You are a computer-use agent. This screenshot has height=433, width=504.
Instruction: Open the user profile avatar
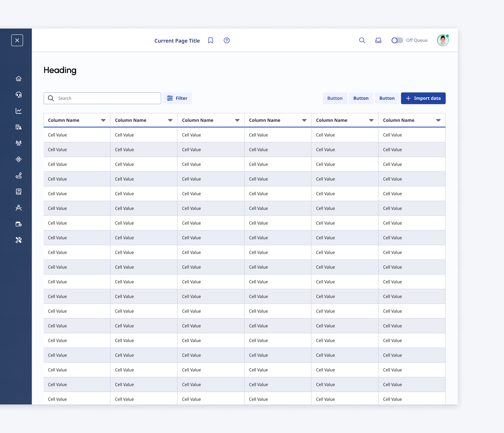(443, 40)
